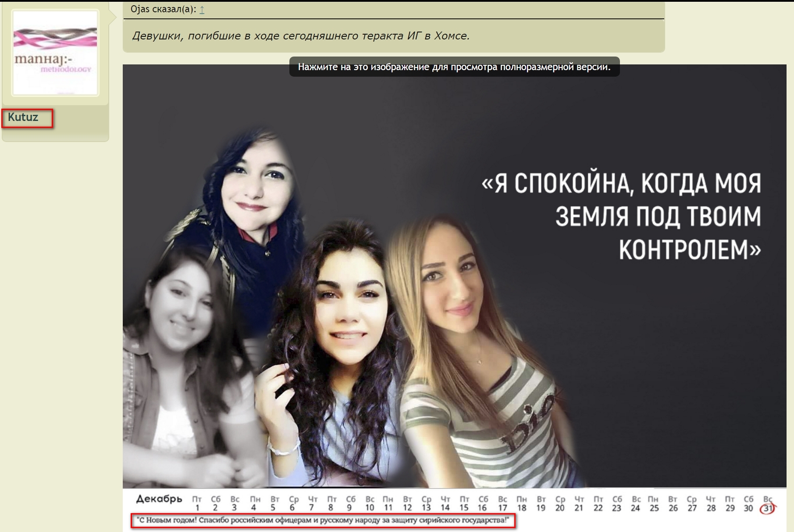Click day 5 in the December calendar
Viewport: 794px width, 532px height.
click(273, 508)
